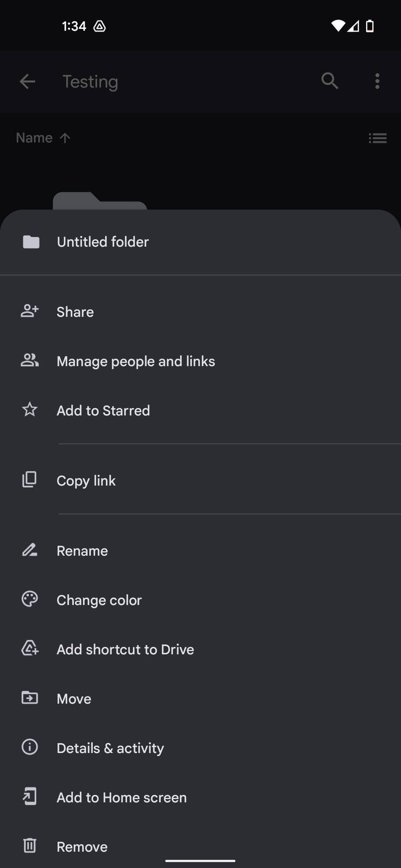
Task: Choose Add to Home screen option
Action: (x=121, y=797)
